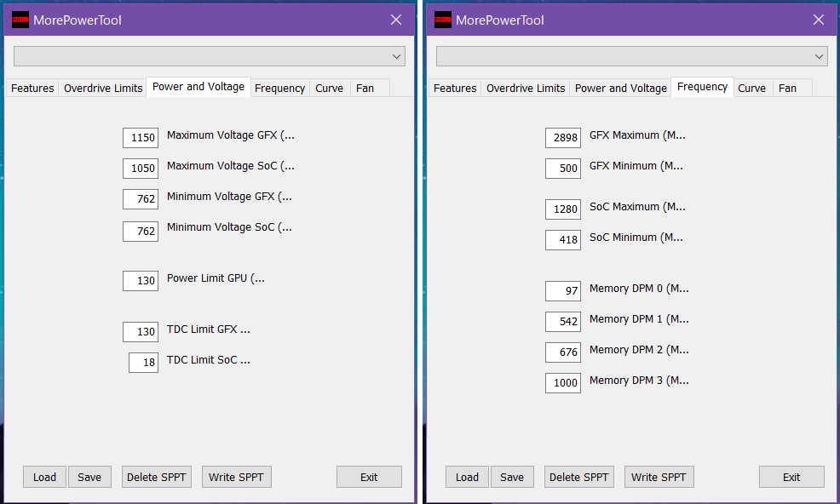The width and height of the screenshot is (840, 504).
Task: Click Maximum Voltage GFX field showing 1150
Action: pyautogui.click(x=141, y=138)
